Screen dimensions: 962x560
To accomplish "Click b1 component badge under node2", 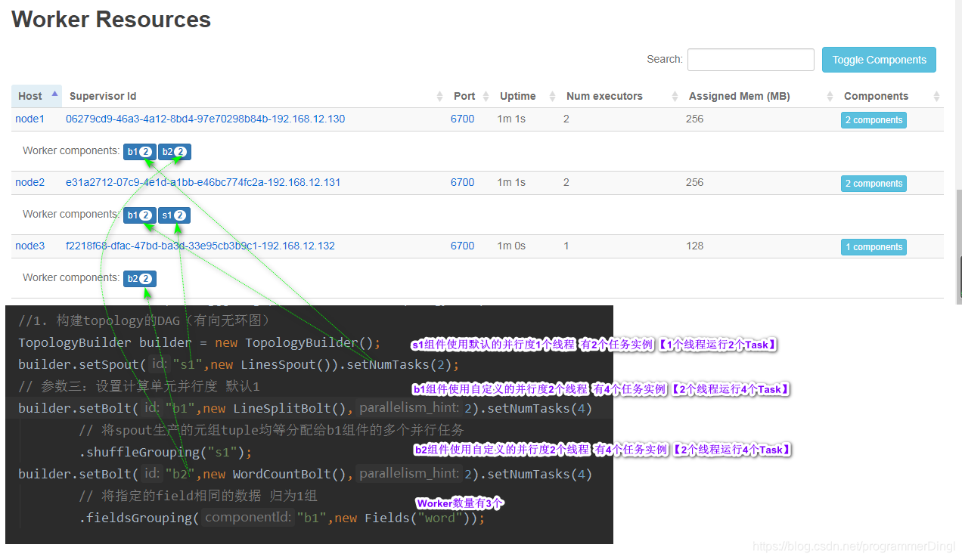I will point(140,215).
